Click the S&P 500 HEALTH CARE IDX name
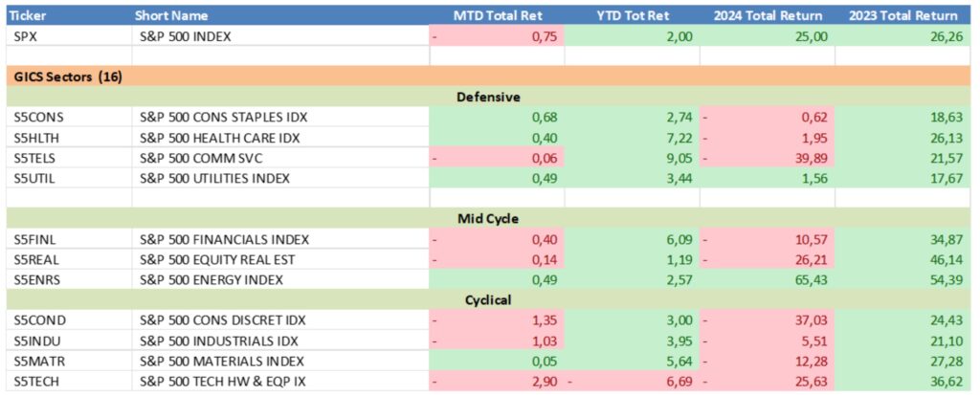Image resolution: width=980 pixels, height=395 pixels. [x=218, y=137]
